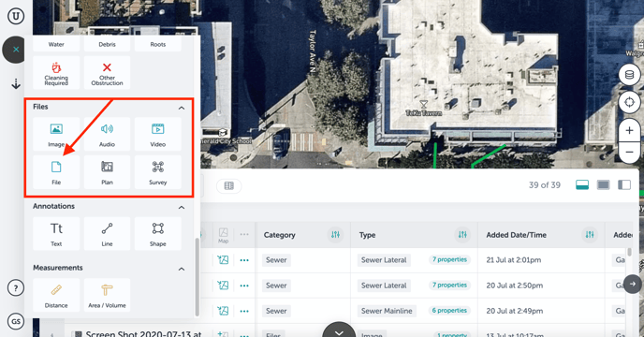Screen dimensions: 644x337
Task: Choose the Roots obstruction type
Action: point(157,44)
